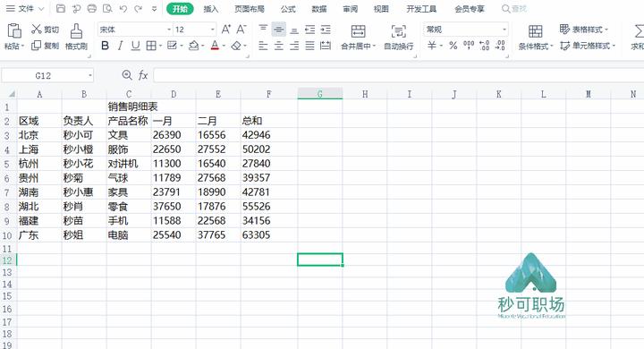
Task: Click the Insert Function fx icon
Action: (x=143, y=75)
